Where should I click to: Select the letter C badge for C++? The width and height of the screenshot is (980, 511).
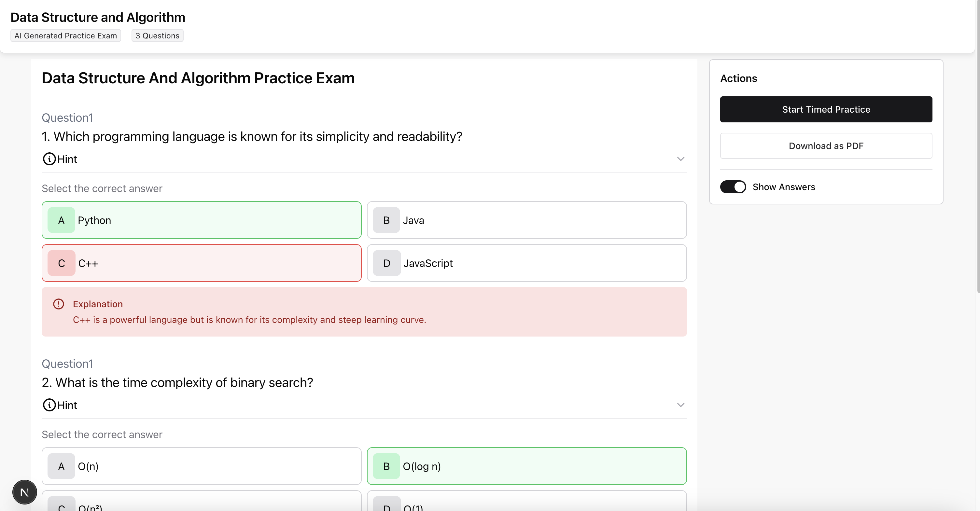tap(61, 263)
